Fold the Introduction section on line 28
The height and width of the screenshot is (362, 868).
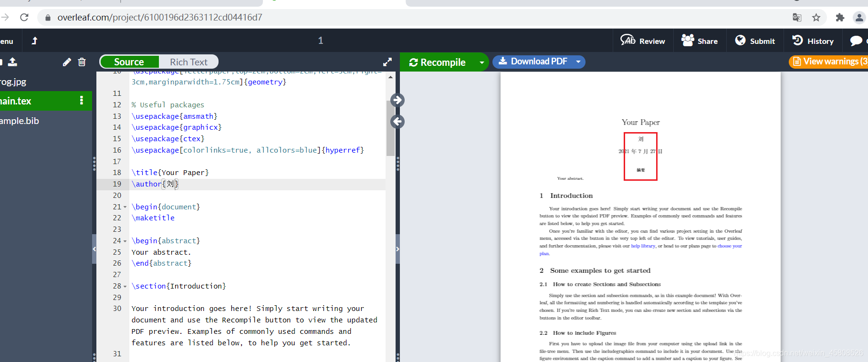coord(125,286)
